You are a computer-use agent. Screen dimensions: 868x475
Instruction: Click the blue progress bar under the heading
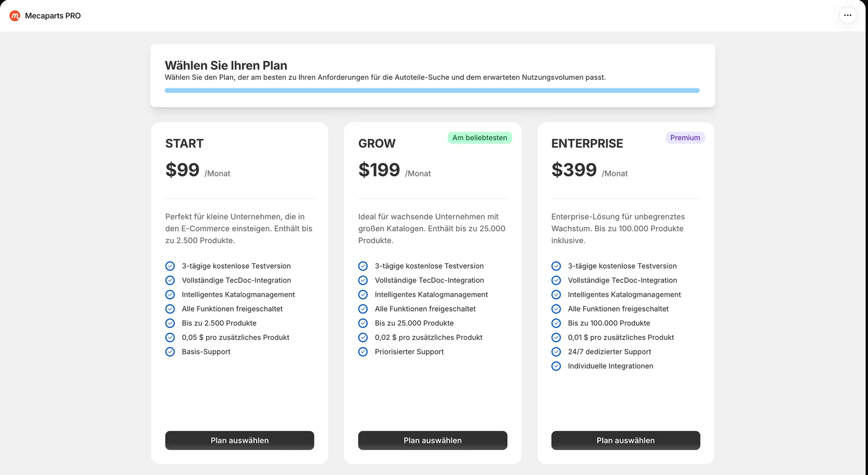432,91
